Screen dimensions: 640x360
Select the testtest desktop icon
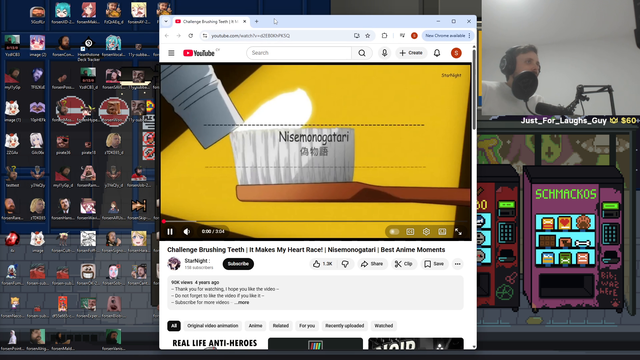[12, 177]
